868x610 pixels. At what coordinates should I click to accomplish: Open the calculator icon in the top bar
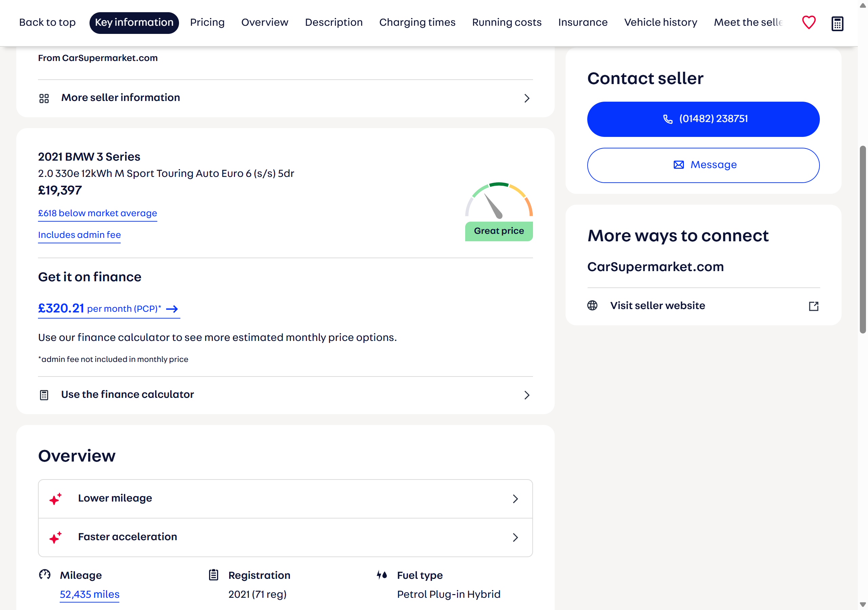click(837, 23)
